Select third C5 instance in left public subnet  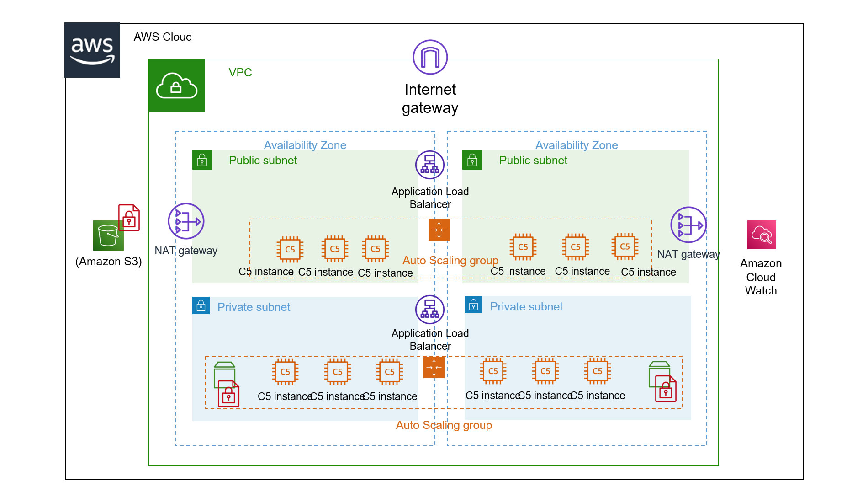coord(376,249)
